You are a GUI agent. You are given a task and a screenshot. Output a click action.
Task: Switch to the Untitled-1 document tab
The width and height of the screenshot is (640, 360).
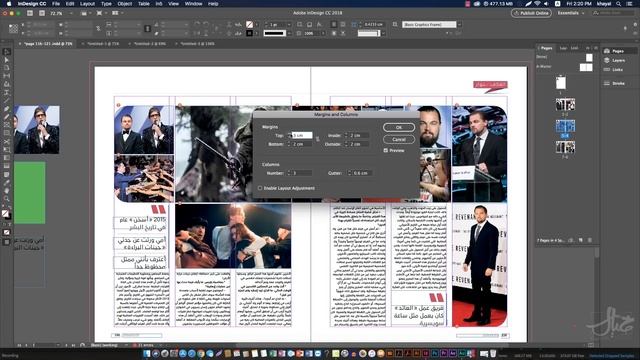(103, 44)
